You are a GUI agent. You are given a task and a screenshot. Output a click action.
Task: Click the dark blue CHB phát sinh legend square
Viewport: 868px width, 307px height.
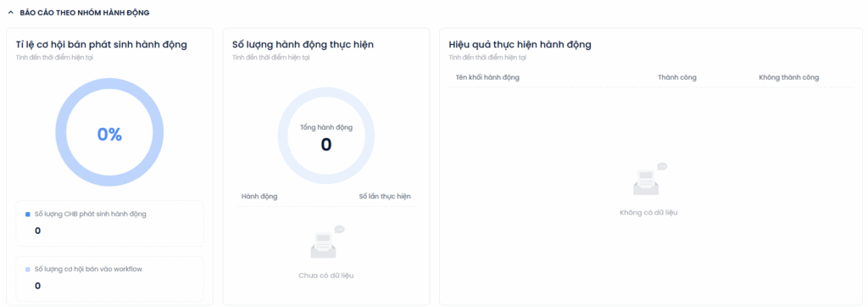point(28,214)
